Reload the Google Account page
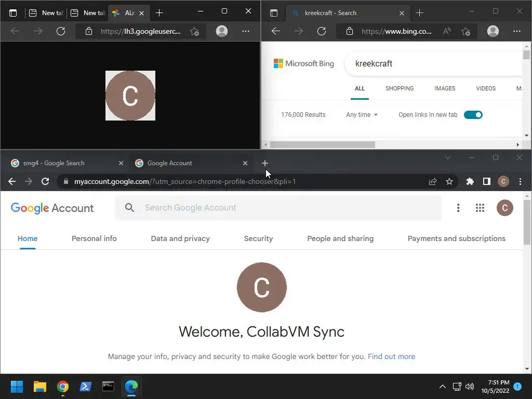Screen dimensions: 532x399 click(45, 181)
